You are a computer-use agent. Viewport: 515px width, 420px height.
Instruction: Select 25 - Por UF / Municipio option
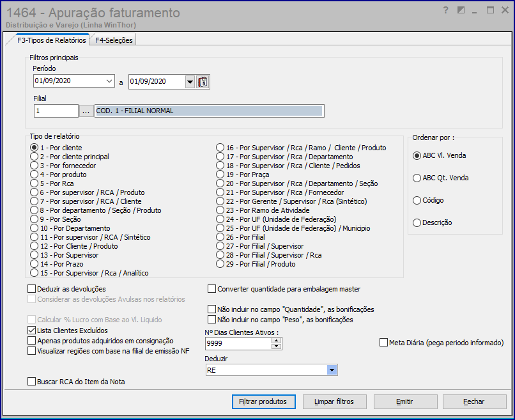pyautogui.click(x=293, y=228)
